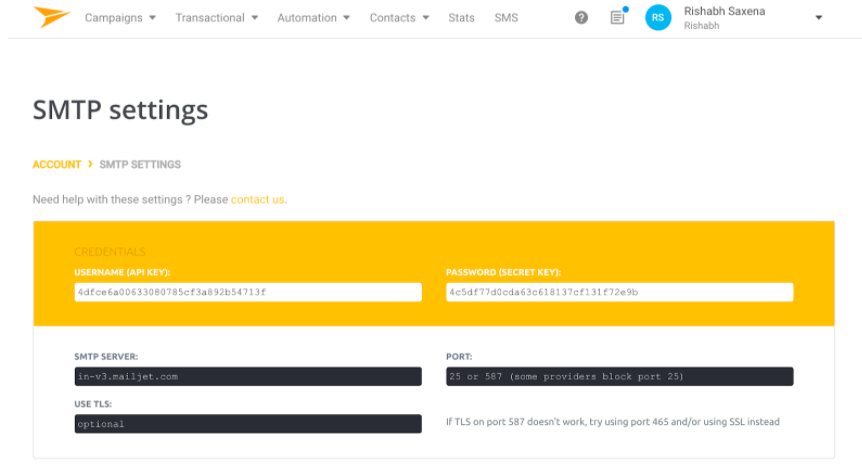Image resolution: width=862 pixels, height=472 pixels.
Task: Expand the Campaigns menu
Action: pyautogui.click(x=120, y=18)
